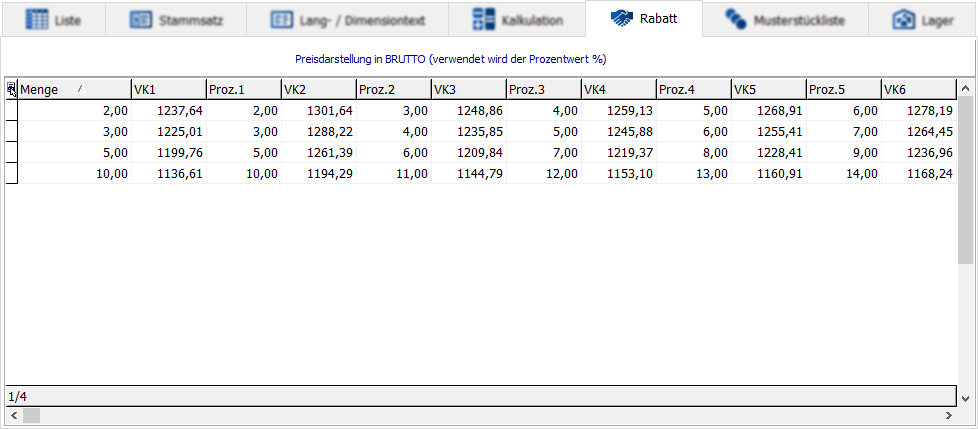Click VK3 value 1209,84
The width and height of the screenshot is (978, 429).
468,152
